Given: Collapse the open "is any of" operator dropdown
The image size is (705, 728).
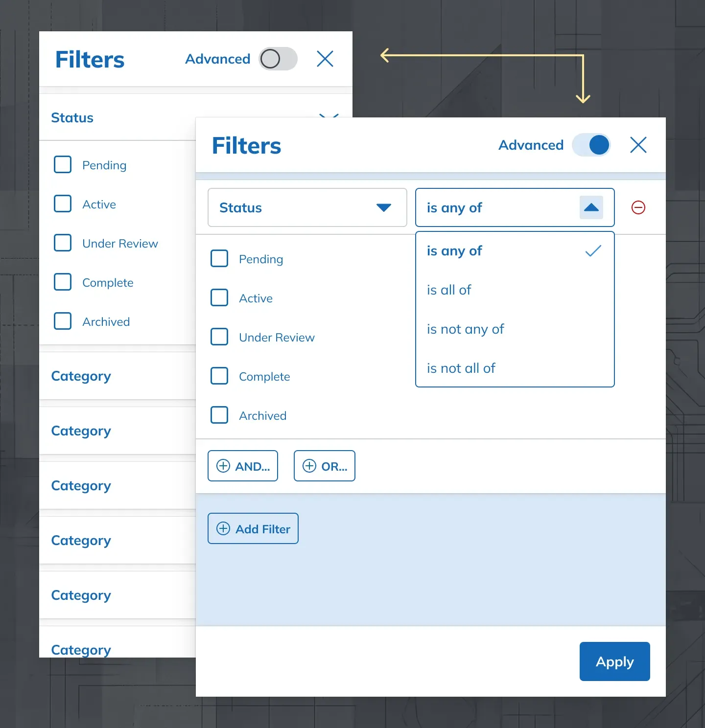Looking at the screenshot, I should [x=591, y=207].
